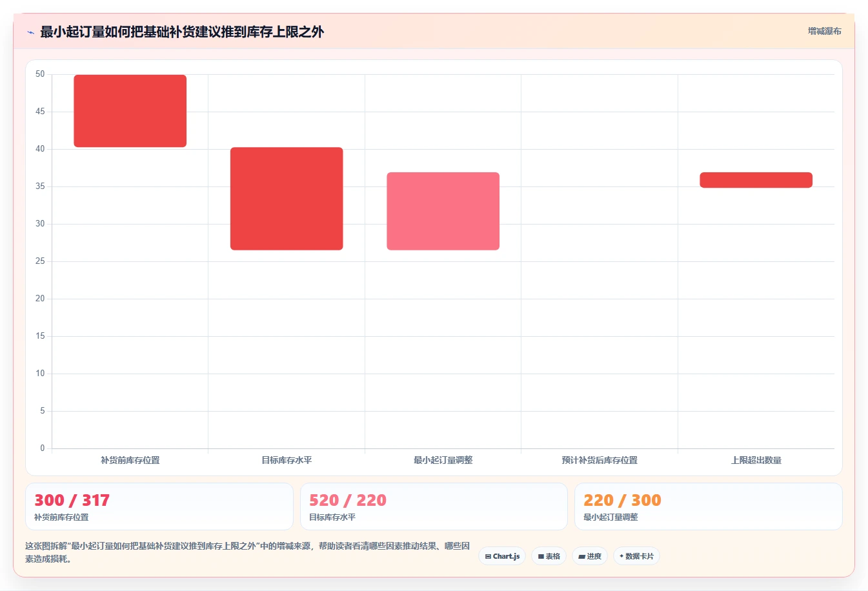Viewport: 868px width, 591px height.
Task: Select the 补货前库存位置 waterfall bar
Action: coord(130,111)
